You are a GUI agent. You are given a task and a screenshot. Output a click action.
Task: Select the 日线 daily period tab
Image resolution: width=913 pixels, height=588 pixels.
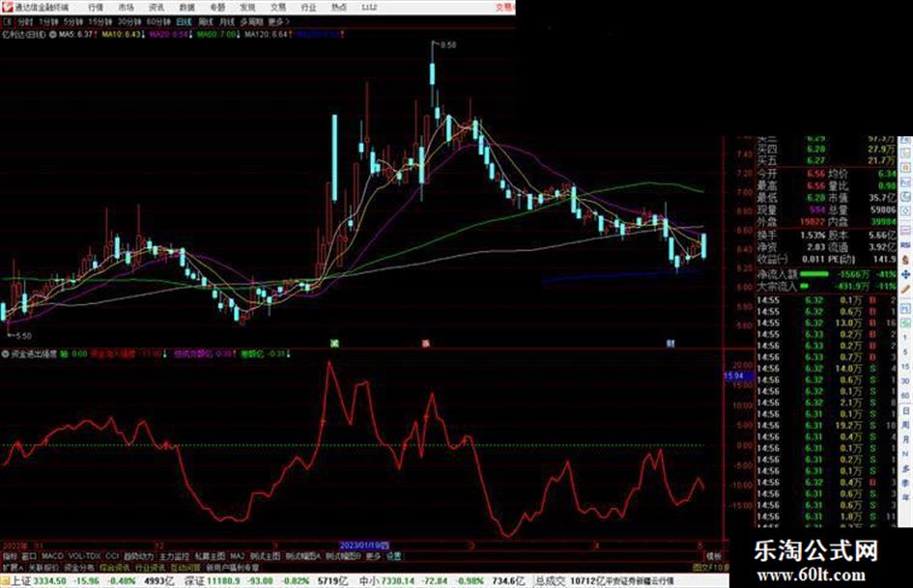(x=184, y=22)
